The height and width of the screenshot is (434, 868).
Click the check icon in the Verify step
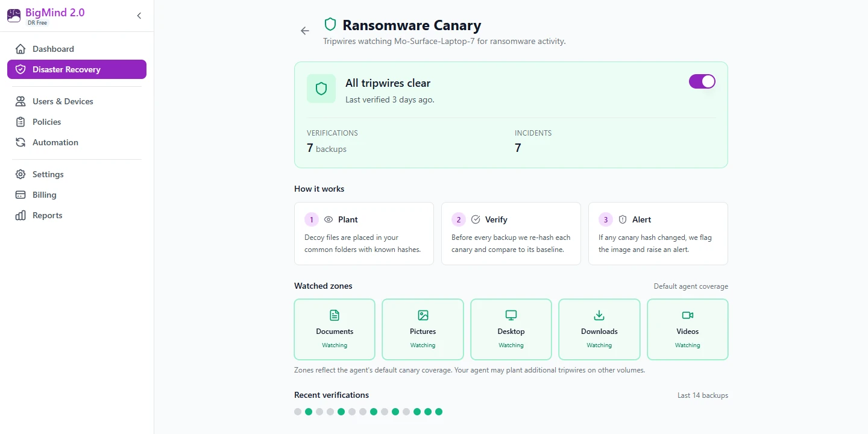pos(476,219)
